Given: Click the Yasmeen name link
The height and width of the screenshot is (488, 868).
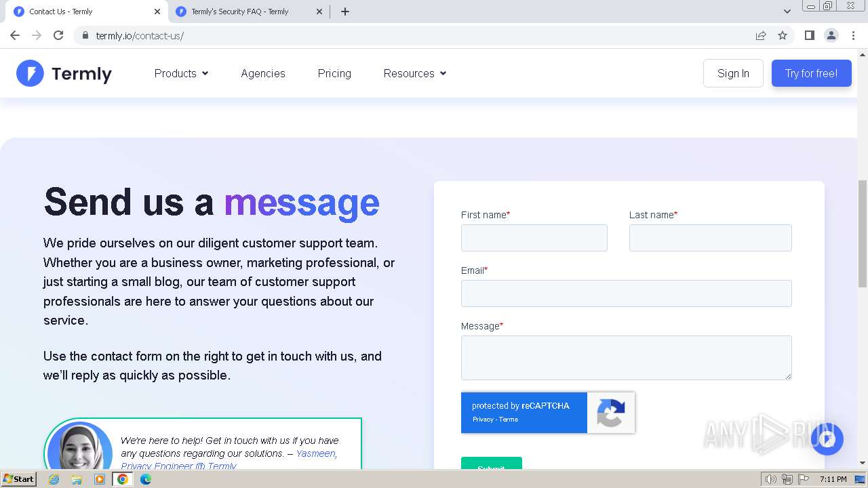Looking at the screenshot, I should point(316,453).
